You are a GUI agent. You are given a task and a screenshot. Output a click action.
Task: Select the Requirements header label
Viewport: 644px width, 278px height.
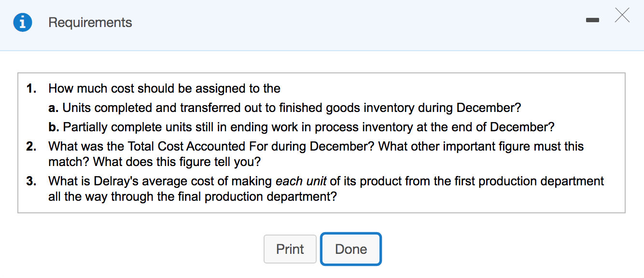90,22
